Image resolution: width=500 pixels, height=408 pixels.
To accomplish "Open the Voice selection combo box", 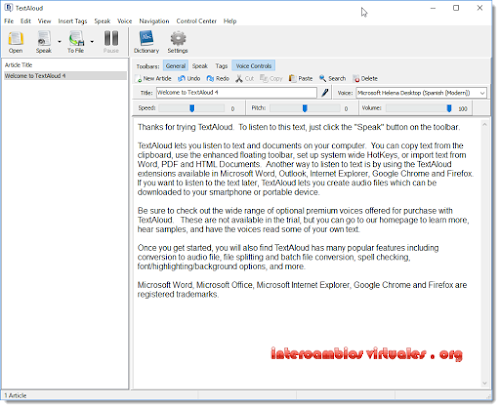I will click(421, 93).
